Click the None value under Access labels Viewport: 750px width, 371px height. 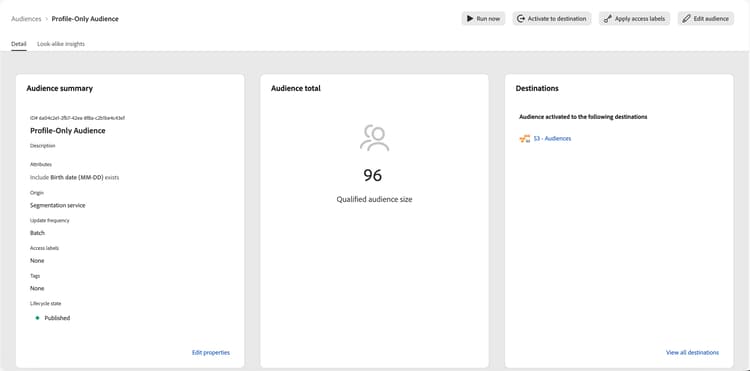[37, 261]
